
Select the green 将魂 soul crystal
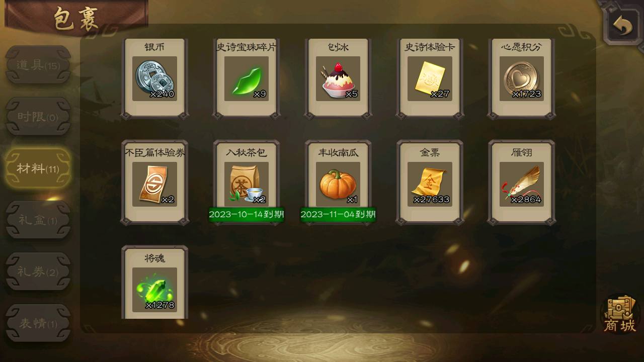(x=155, y=290)
